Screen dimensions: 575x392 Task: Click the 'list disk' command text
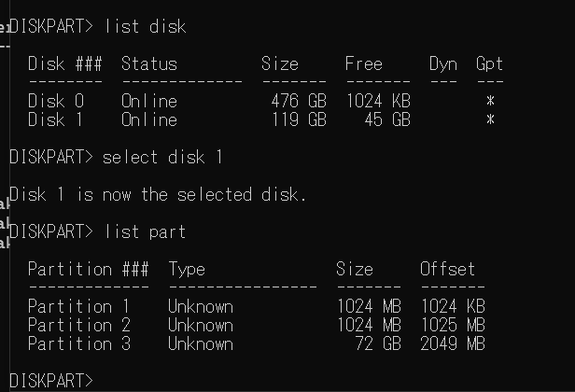tap(146, 26)
